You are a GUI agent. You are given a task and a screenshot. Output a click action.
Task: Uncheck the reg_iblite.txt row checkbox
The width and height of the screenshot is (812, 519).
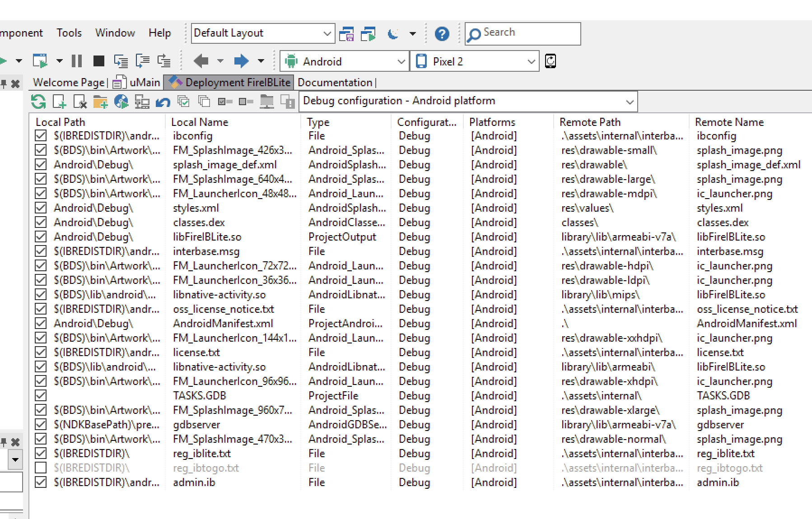pyautogui.click(x=41, y=453)
